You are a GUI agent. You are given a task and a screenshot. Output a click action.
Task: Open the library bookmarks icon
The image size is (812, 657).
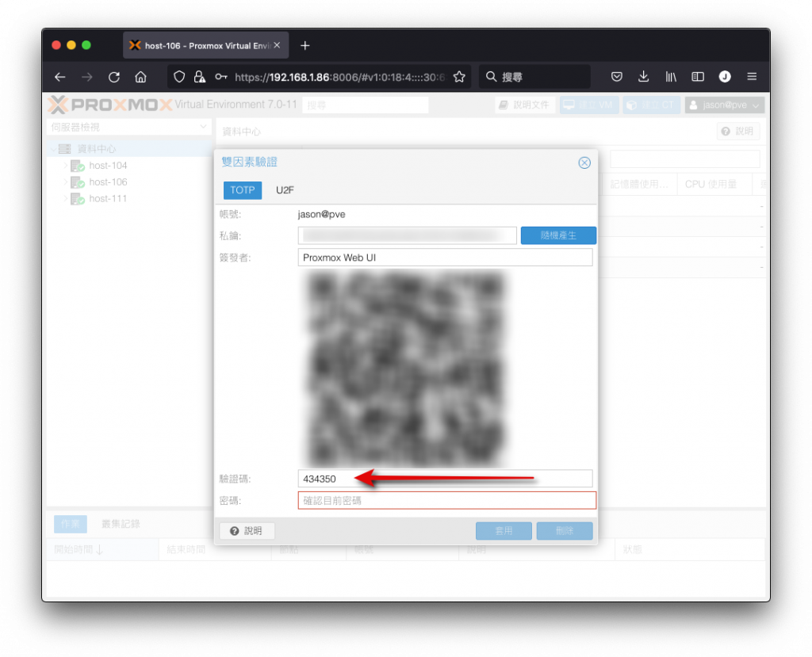coord(671,77)
